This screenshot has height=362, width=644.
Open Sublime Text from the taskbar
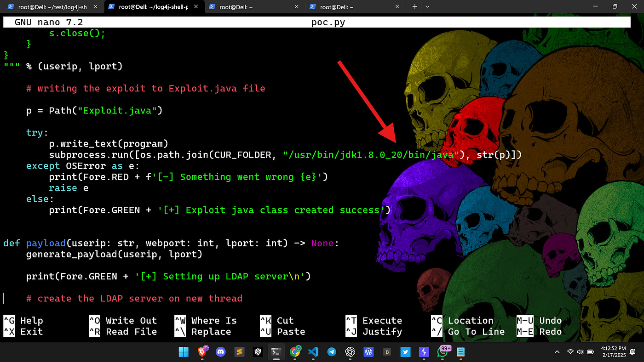239,352
